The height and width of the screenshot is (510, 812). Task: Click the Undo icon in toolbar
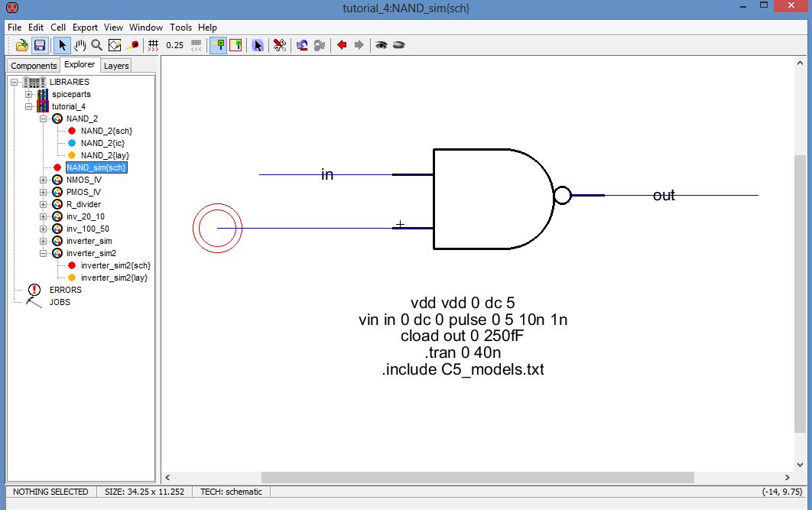pos(302,45)
